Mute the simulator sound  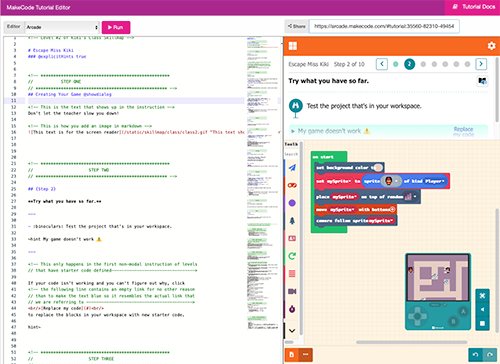[482, 310]
